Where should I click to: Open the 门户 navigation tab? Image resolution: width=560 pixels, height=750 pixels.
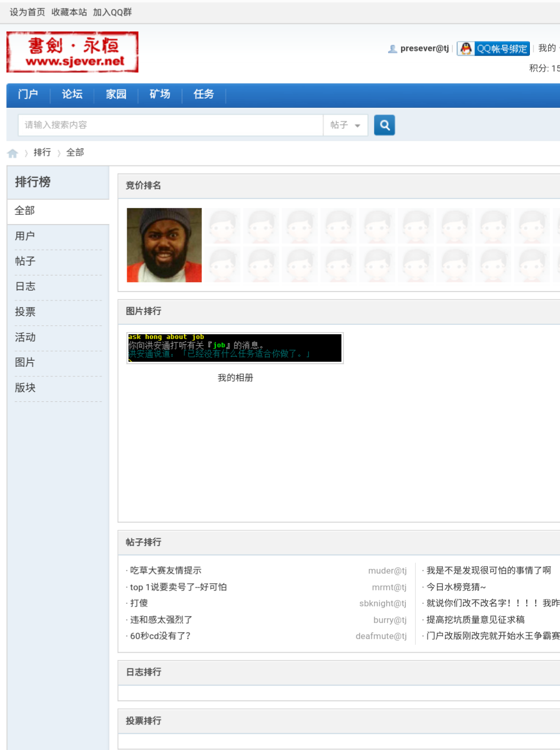click(28, 94)
